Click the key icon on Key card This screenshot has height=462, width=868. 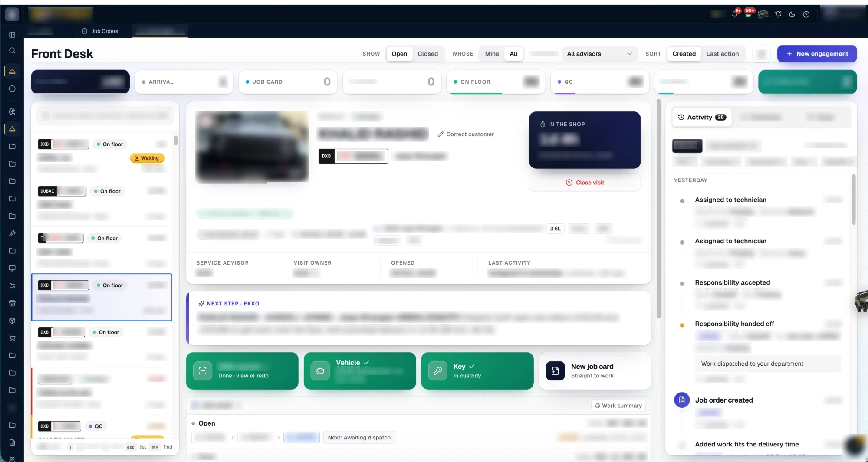437,371
